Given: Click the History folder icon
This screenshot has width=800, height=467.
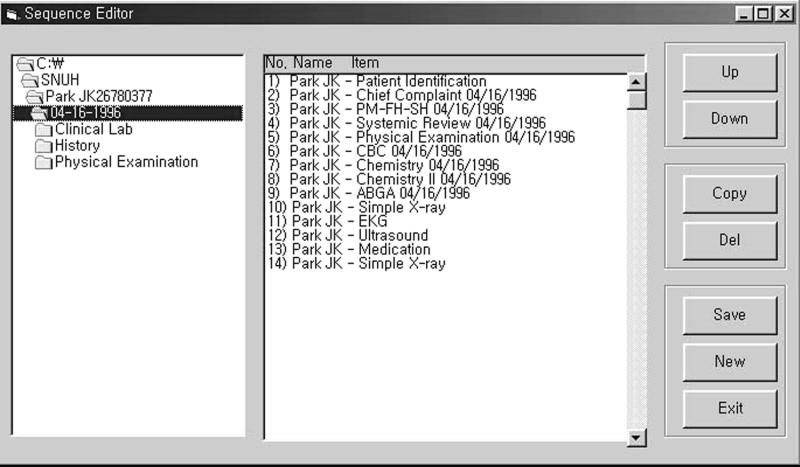Looking at the screenshot, I should click(44, 146).
